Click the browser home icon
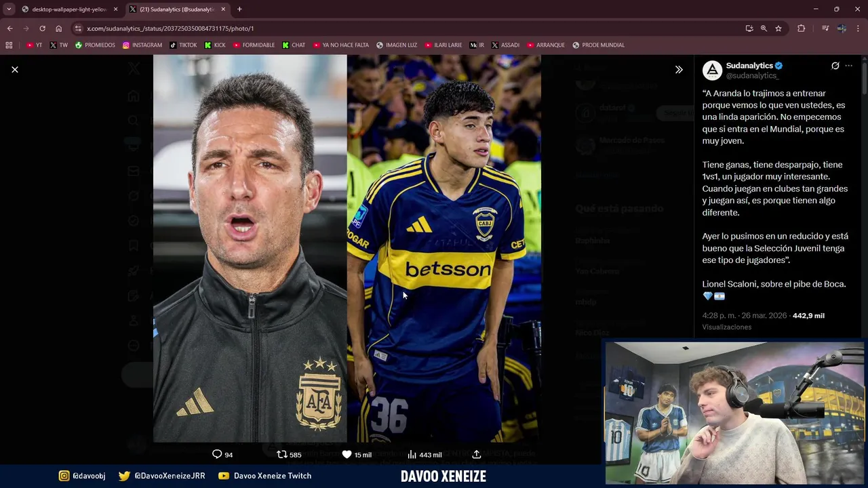 click(59, 28)
